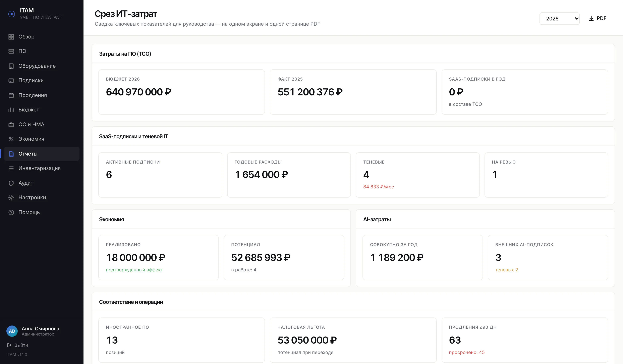
Task: Click the Бюджет bar chart icon
Action: [11, 110]
